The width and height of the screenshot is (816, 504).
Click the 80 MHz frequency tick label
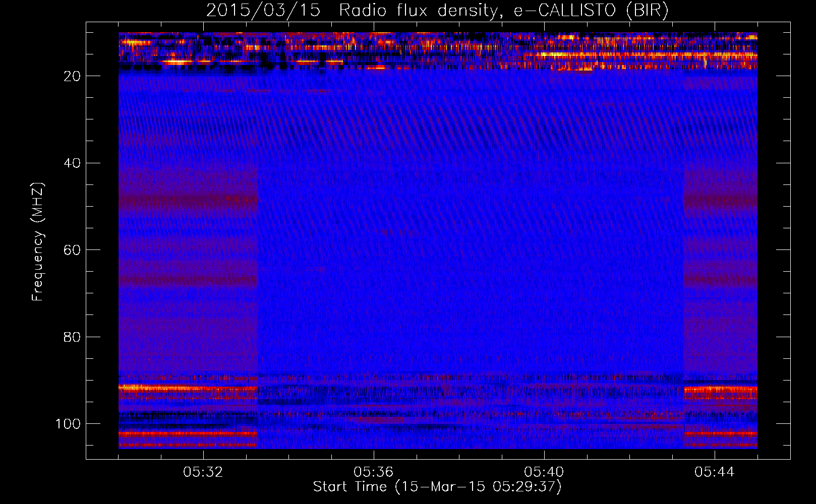coord(72,337)
